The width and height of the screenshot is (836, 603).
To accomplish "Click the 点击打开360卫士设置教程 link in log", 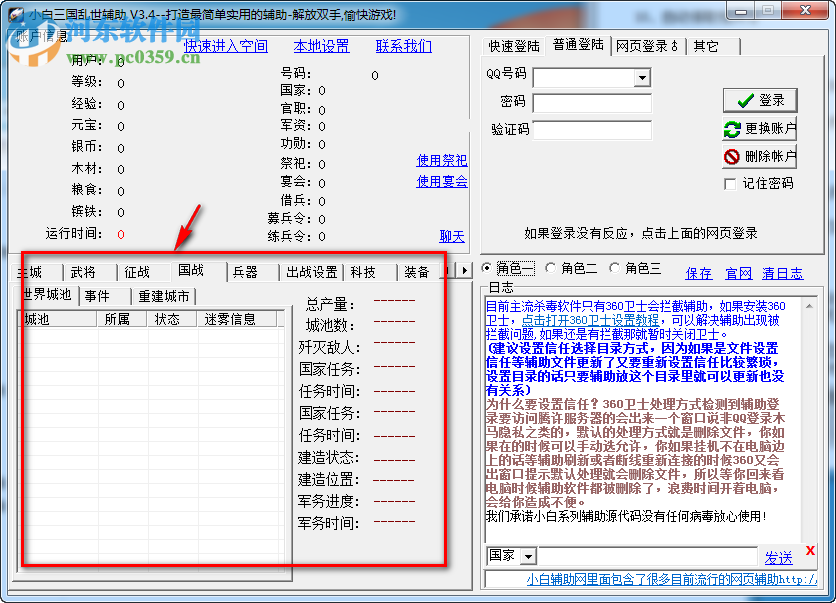I will pos(590,320).
